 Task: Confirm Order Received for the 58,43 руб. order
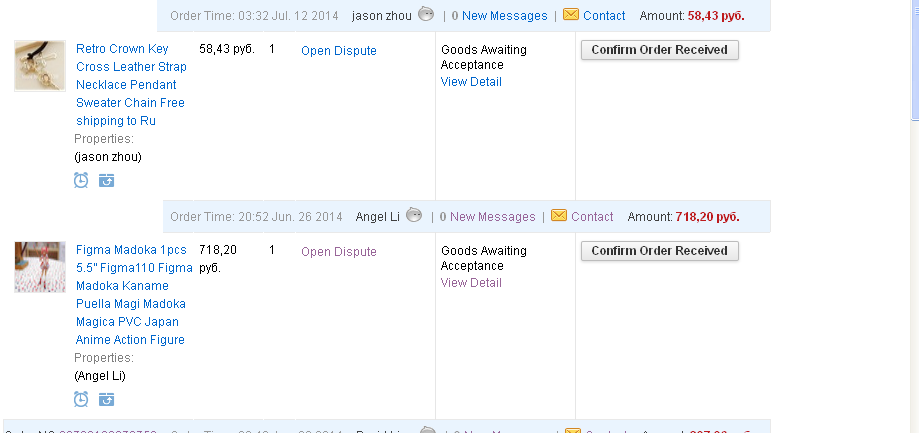pyautogui.click(x=659, y=50)
